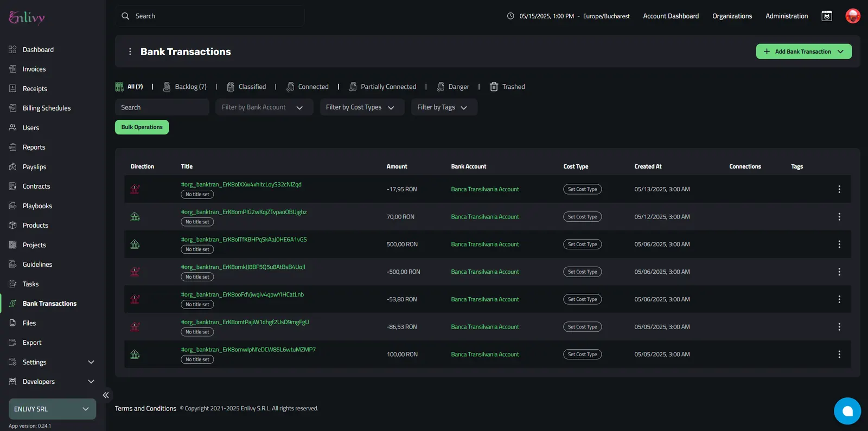Open Organizations link in header
Screen dimensions: 868x431
tap(732, 16)
